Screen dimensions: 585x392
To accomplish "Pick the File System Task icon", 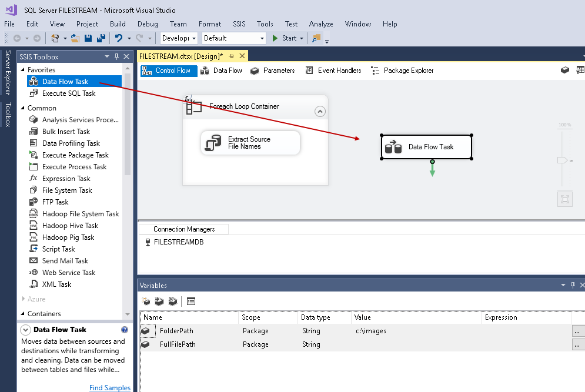I will coord(34,190).
